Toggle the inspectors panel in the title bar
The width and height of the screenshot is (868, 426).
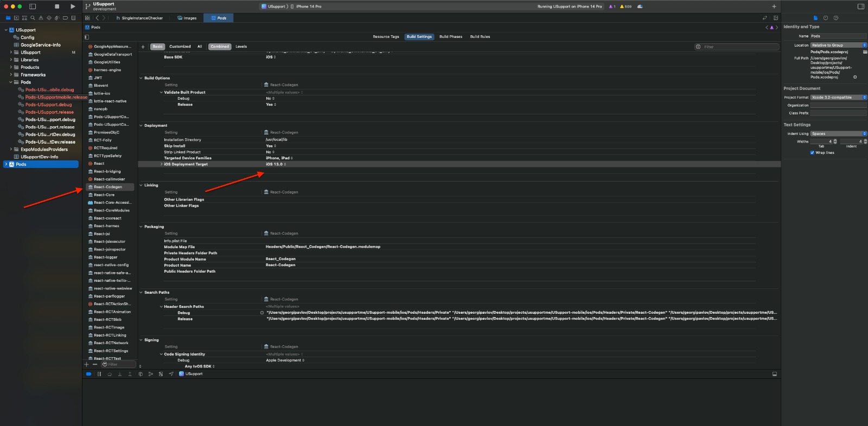pyautogui.click(x=860, y=7)
